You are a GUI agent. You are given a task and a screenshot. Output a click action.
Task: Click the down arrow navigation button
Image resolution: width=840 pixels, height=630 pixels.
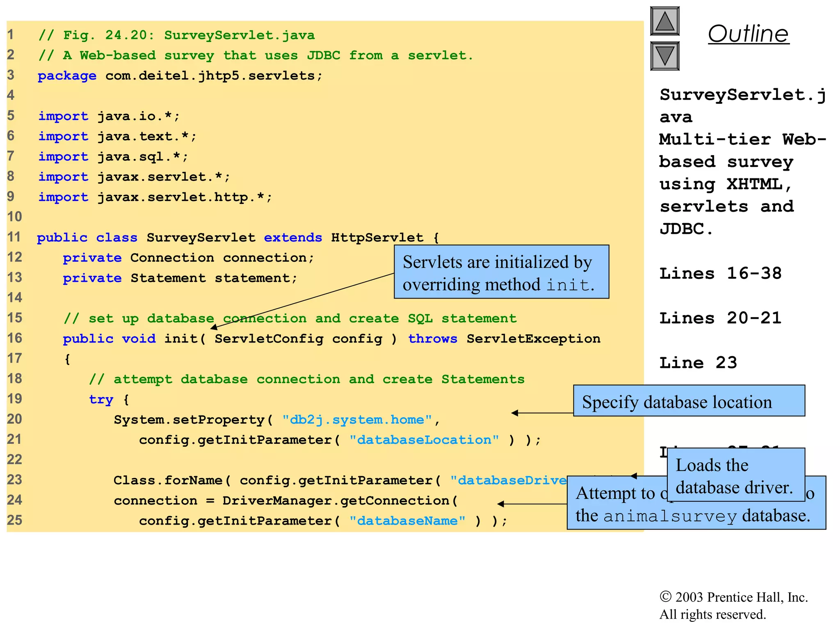pos(665,56)
